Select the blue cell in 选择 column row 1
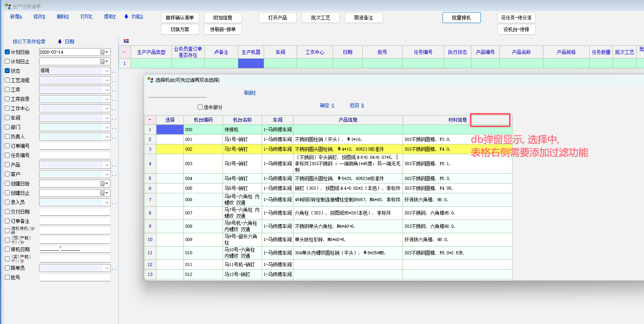 click(x=170, y=130)
